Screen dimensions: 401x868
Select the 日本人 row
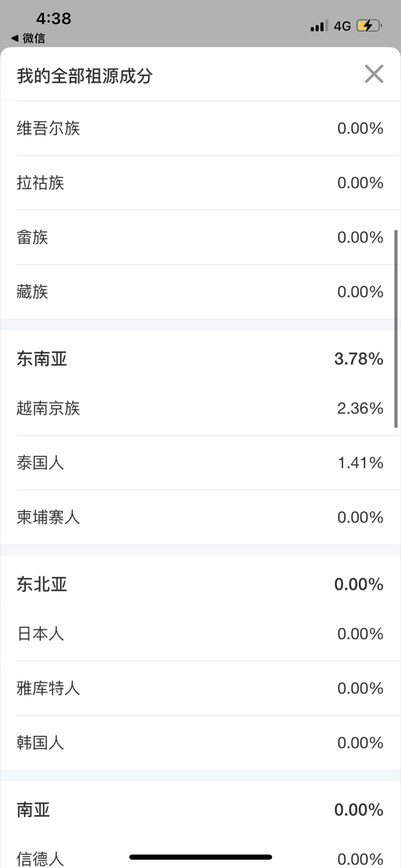tap(200, 634)
